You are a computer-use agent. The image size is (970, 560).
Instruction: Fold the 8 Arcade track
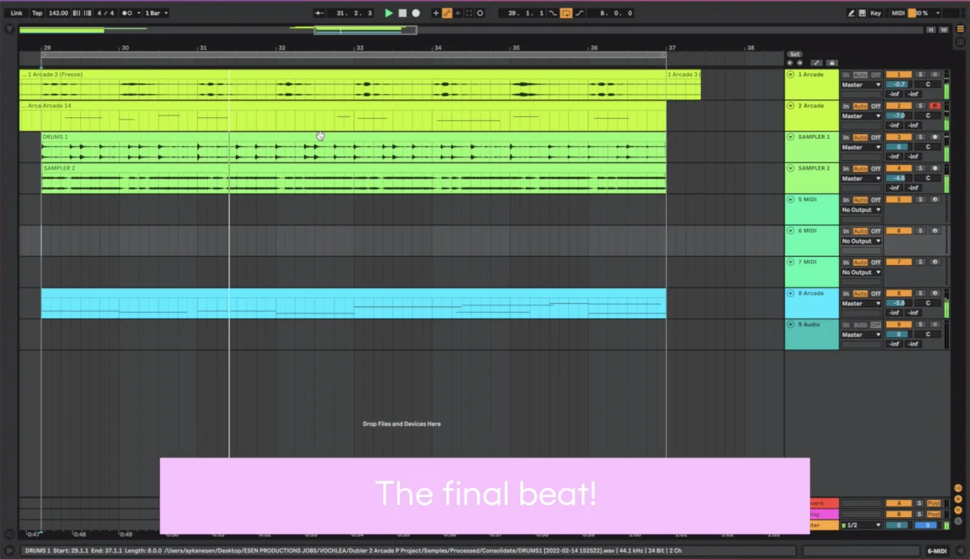[x=791, y=293]
